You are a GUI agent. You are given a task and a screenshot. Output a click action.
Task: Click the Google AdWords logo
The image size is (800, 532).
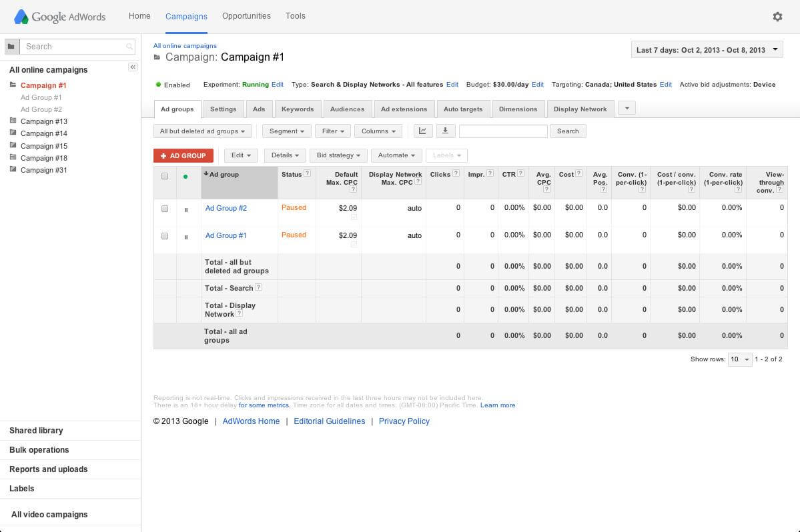pyautogui.click(x=59, y=16)
